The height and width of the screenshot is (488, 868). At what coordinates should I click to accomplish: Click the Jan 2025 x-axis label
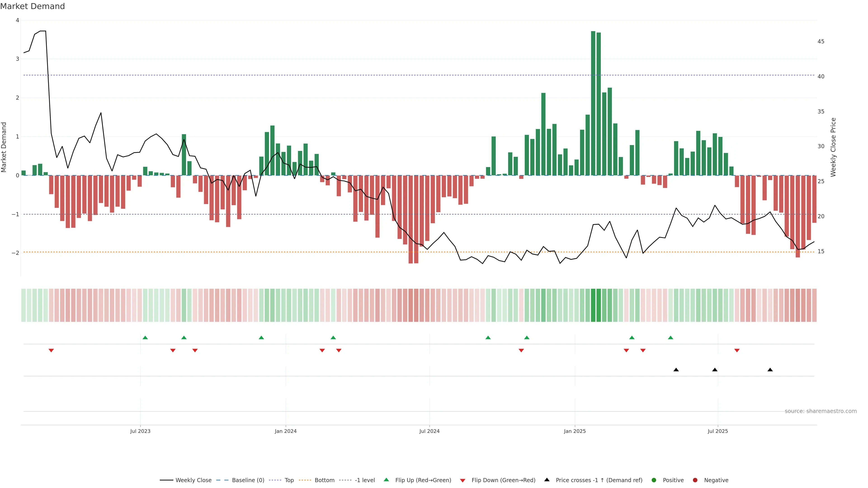pos(575,431)
